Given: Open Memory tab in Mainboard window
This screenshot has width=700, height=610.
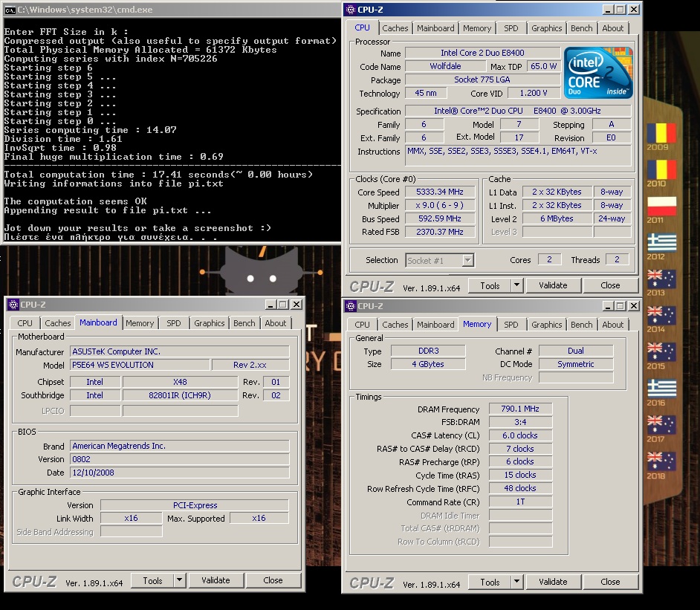Looking at the screenshot, I should pos(140,323).
